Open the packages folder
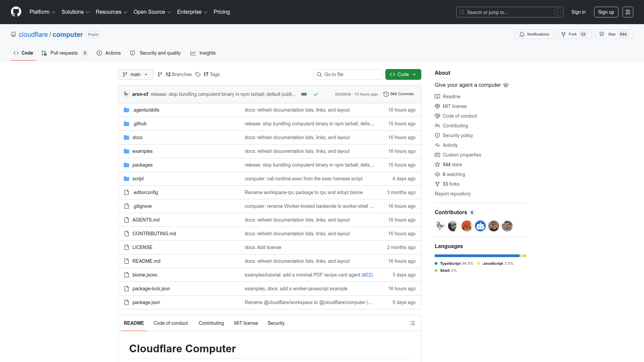This screenshot has width=644, height=362. (142, 165)
